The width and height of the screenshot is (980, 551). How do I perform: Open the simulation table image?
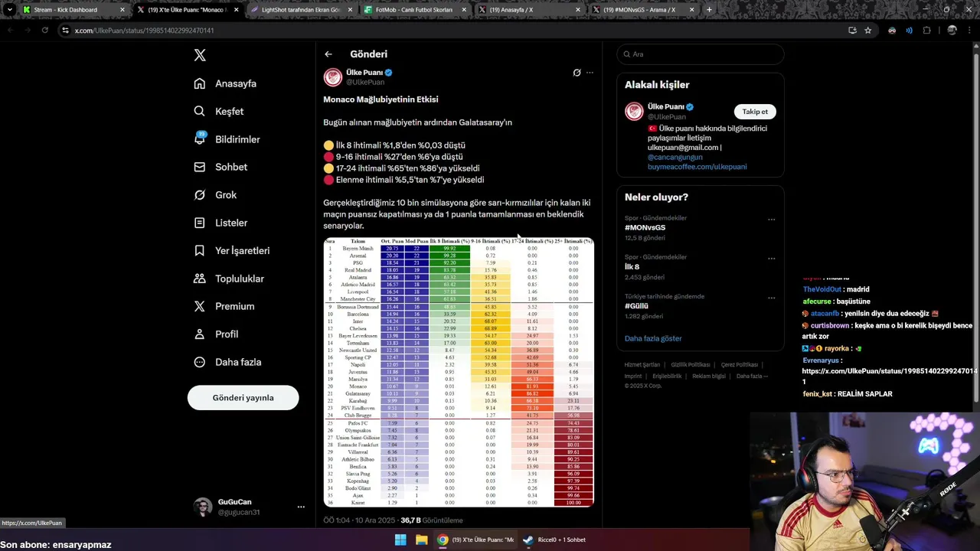click(459, 372)
